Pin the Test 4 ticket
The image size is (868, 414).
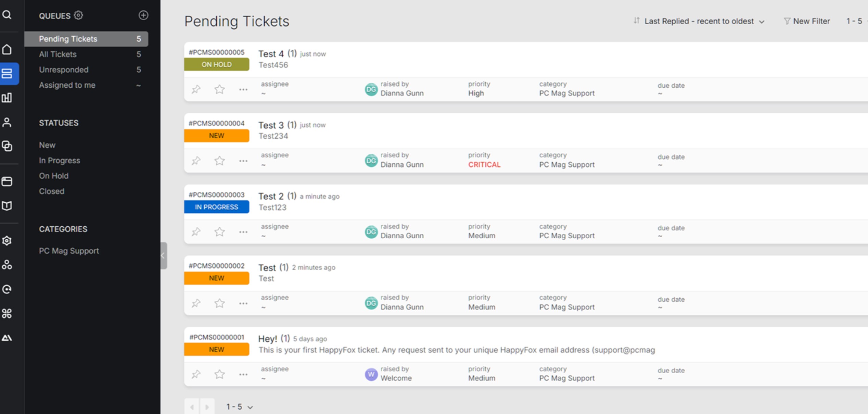coord(196,89)
